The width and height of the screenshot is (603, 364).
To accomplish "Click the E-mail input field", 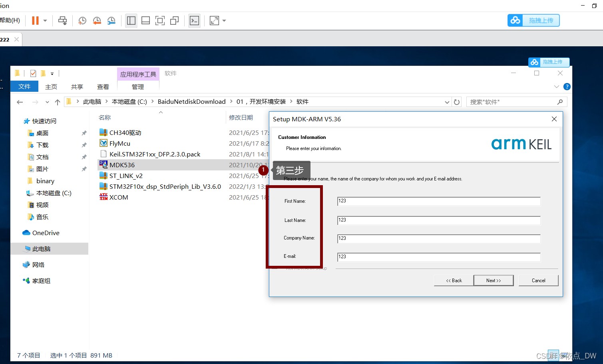I will [x=439, y=257].
